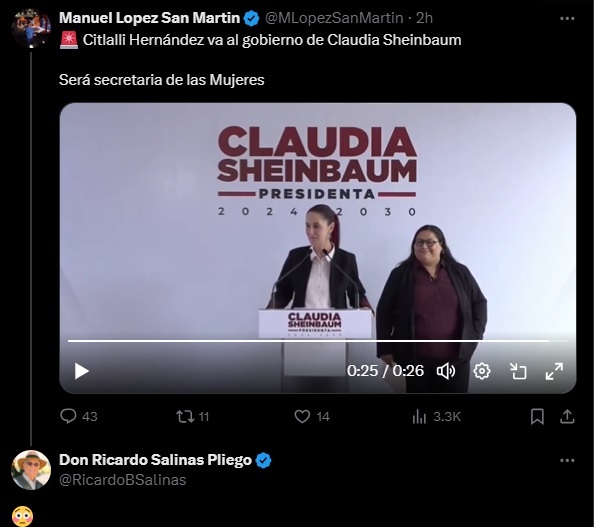This screenshot has width=594, height=527.
Task: Visit the @MLopezSanMartin handle link
Action: (x=334, y=18)
